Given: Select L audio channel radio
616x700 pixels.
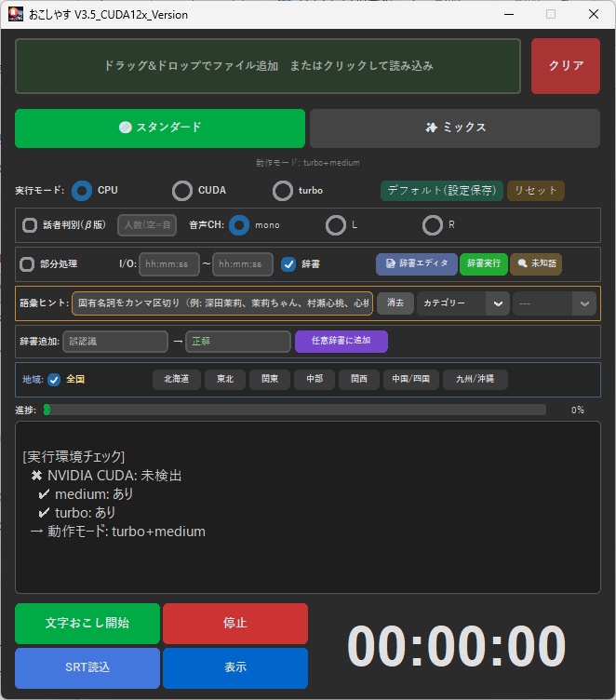Looking at the screenshot, I should (x=336, y=225).
